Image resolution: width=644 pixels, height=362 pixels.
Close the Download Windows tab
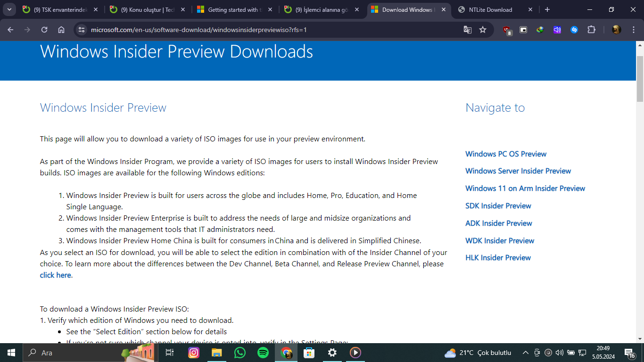click(444, 9)
